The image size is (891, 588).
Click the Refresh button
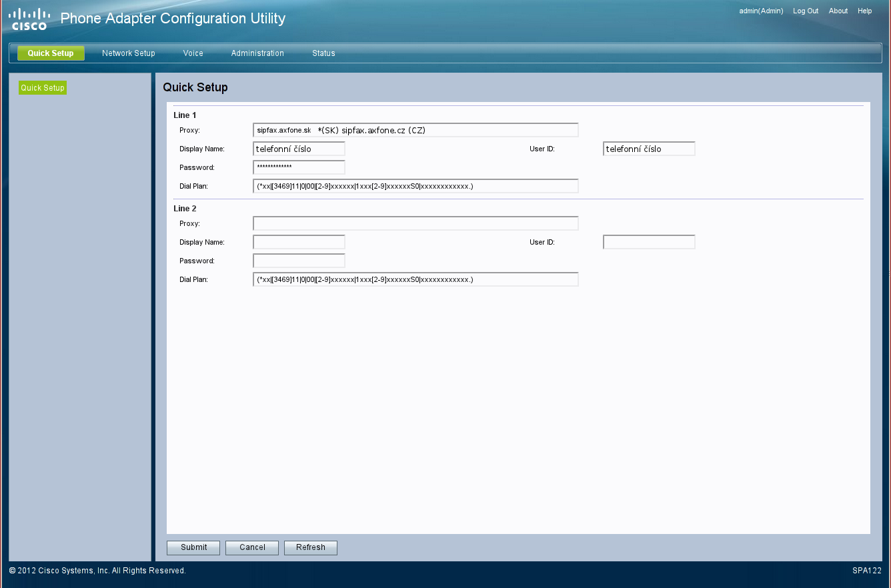[310, 547]
